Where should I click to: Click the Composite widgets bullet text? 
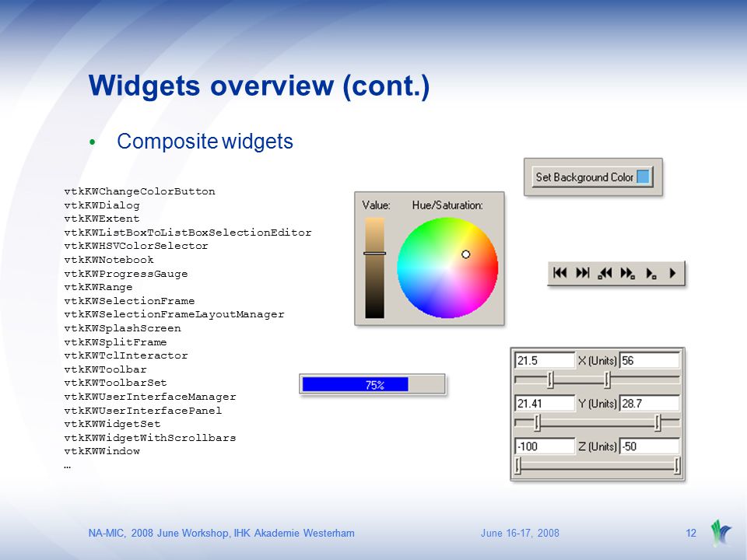(205, 142)
